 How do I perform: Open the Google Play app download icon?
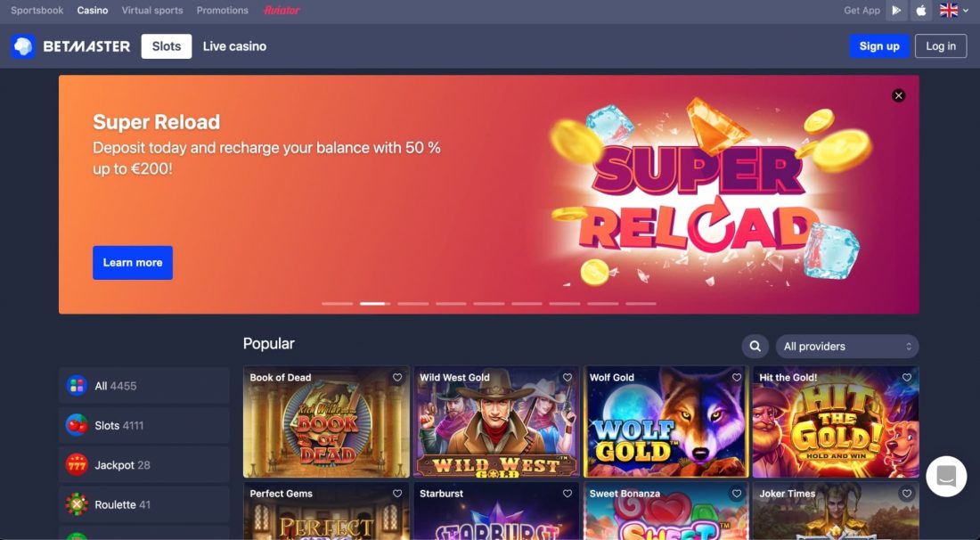[x=896, y=11]
